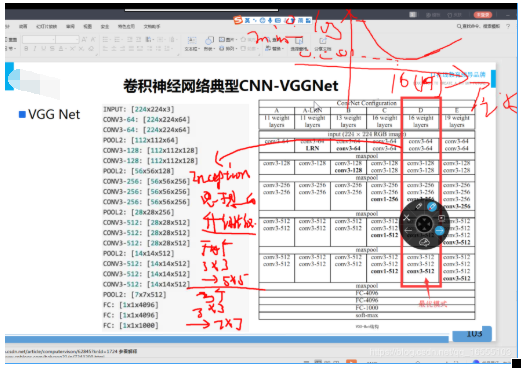The width and height of the screenshot is (522, 368).
Task: Align text right
Action: (123, 49)
